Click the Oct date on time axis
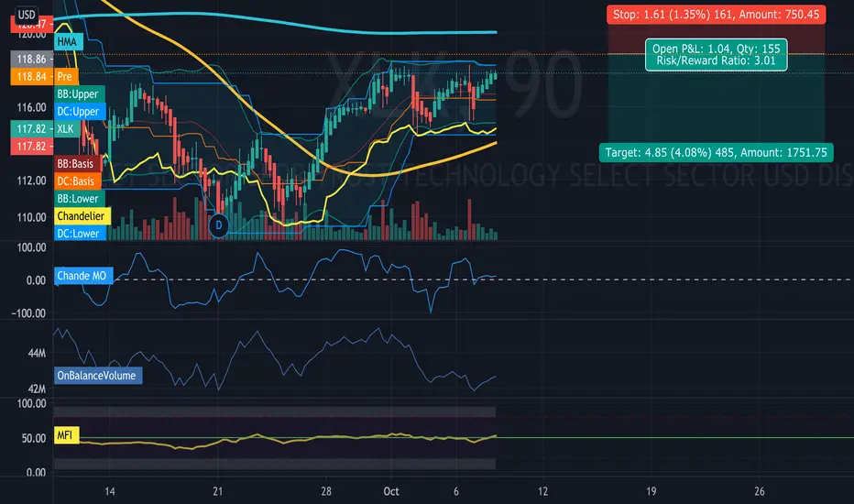Image resolution: width=854 pixels, height=504 pixels. pos(391,491)
